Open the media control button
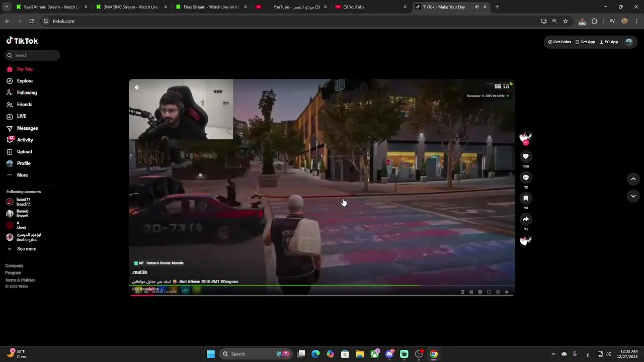644x362 pixels. 612,21
